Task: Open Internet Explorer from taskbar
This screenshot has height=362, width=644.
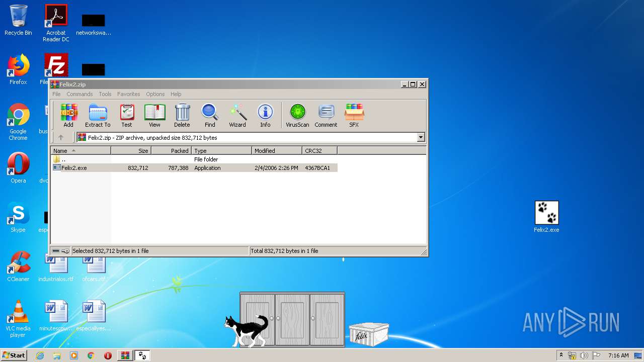Action: click(40, 355)
